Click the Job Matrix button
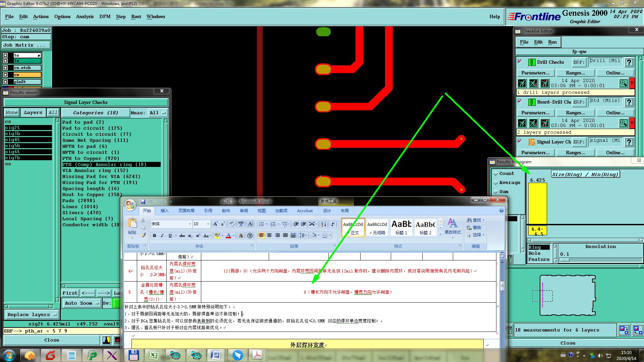This screenshot has width=644, height=362. tap(26, 45)
